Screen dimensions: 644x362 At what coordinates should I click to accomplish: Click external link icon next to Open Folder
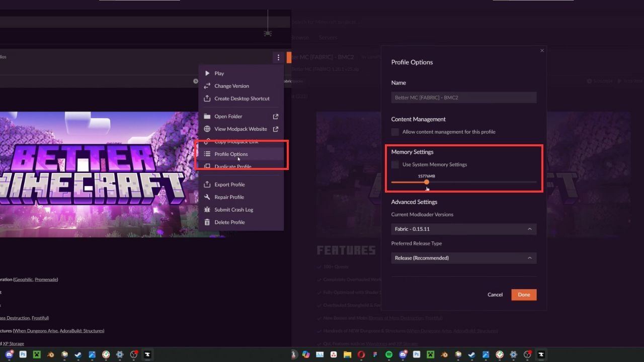(275, 116)
